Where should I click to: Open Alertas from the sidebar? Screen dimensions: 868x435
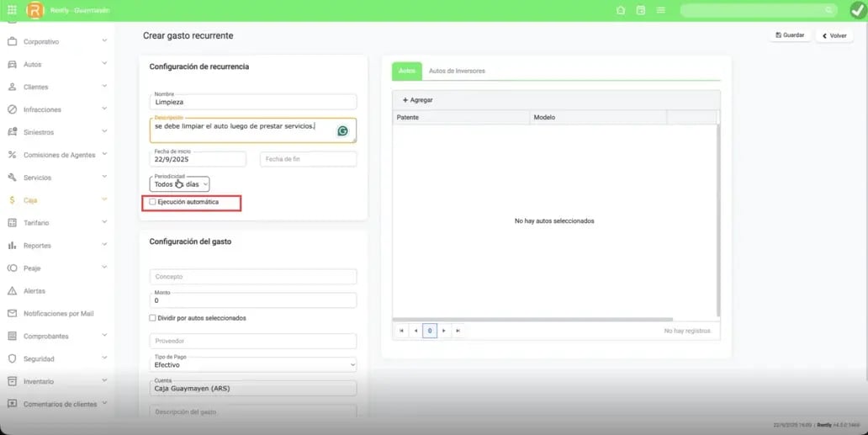coord(35,291)
